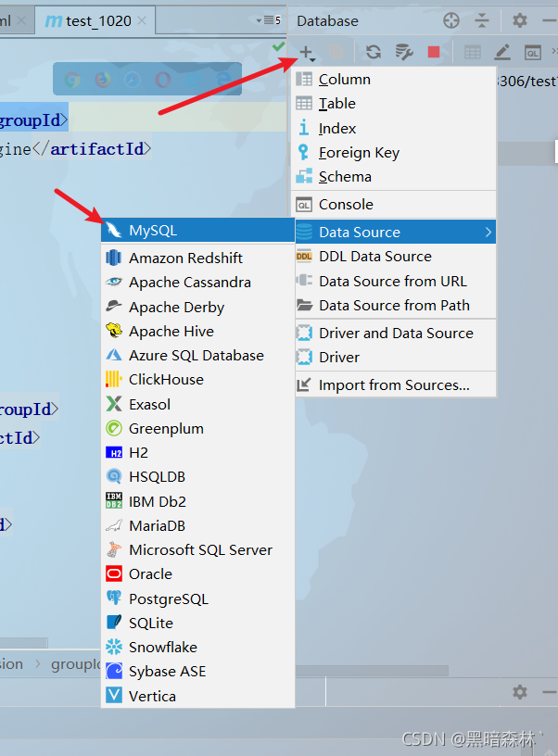Image resolution: width=558 pixels, height=756 pixels.
Task: Choose Data Source from URL
Action: tap(395, 281)
